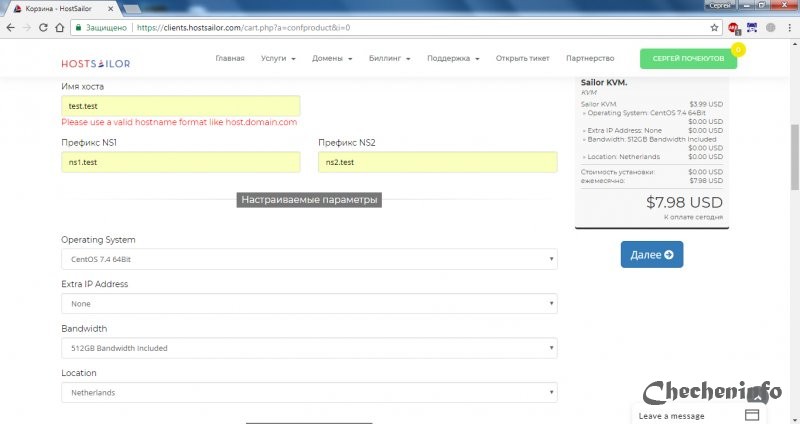This screenshot has height=424, width=800.
Task: Click hostname validation error message
Action: coord(179,122)
